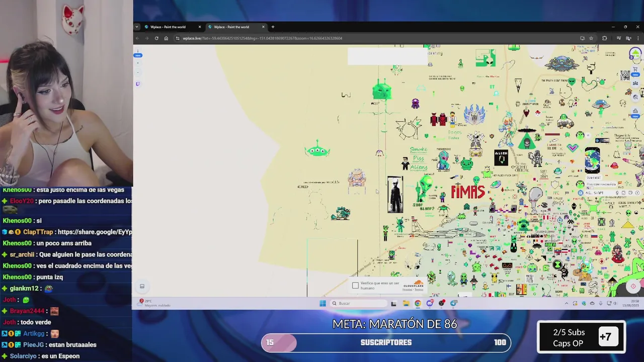The image size is (644, 362).
Task: Click the bottom-left map square button
Action: coord(142,286)
